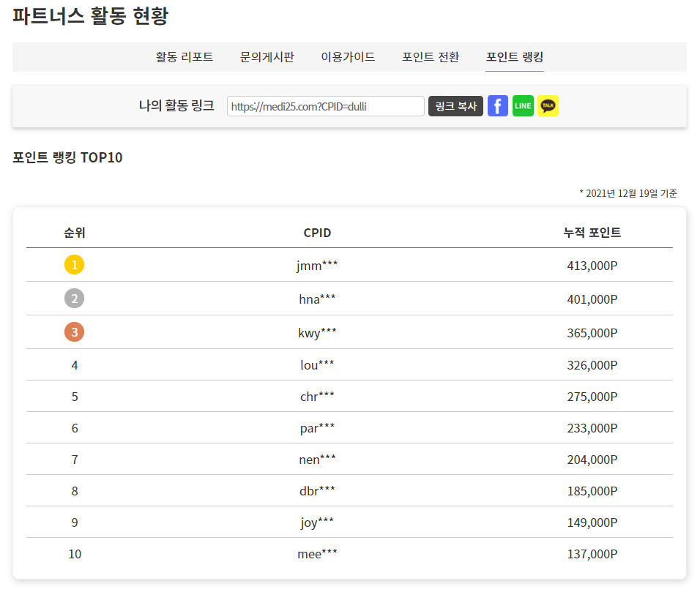Click the 413,000P points value
700x592 pixels.
pos(592,266)
